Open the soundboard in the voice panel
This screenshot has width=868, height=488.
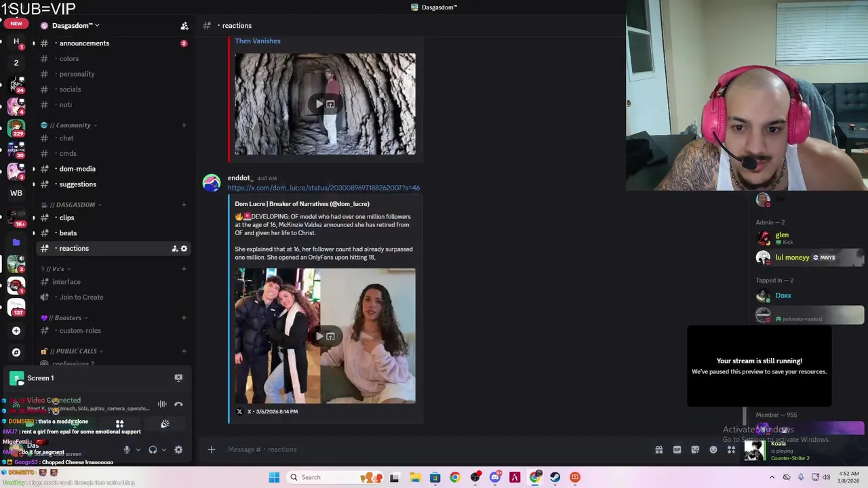(165, 424)
